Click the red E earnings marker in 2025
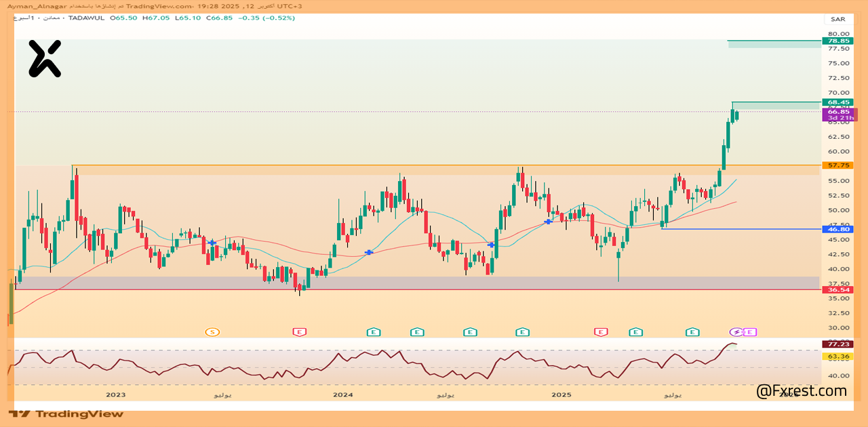Image resolution: width=868 pixels, height=427 pixels. [600, 331]
